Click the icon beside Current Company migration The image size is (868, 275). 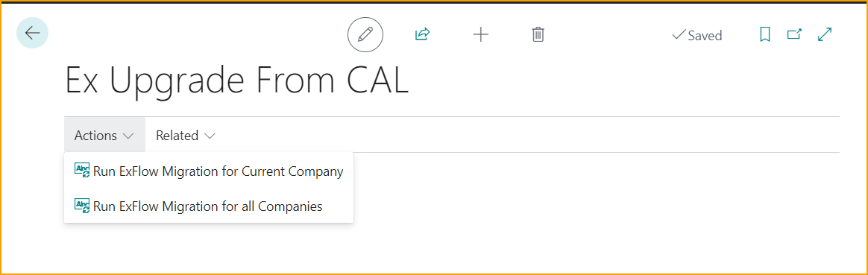coord(82,171)
